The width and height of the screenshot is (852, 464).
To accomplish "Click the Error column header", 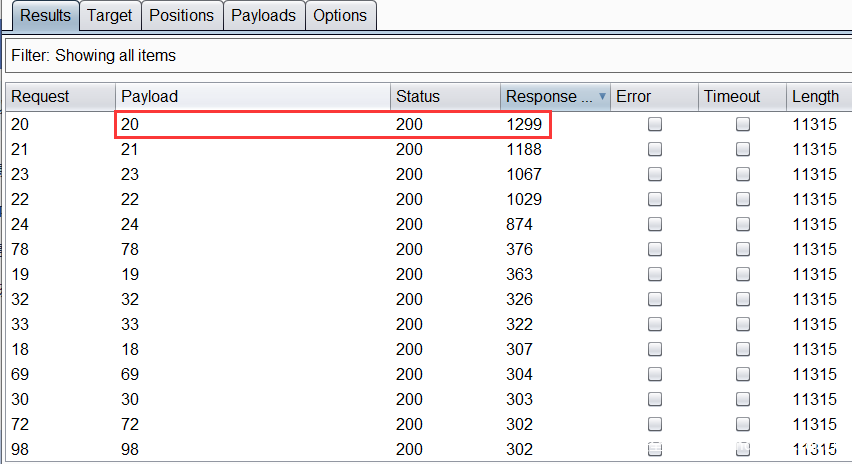I will tap(653, 97).
